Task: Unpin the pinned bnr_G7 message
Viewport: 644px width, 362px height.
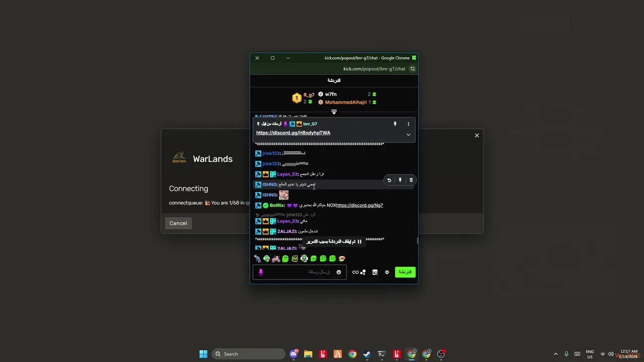Action: (395, 124)
